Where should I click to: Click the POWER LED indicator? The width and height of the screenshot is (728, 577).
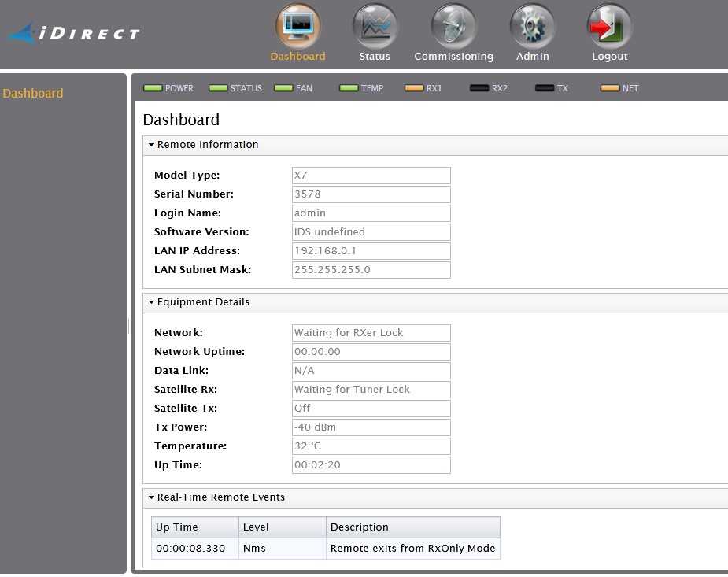point(153,87)
